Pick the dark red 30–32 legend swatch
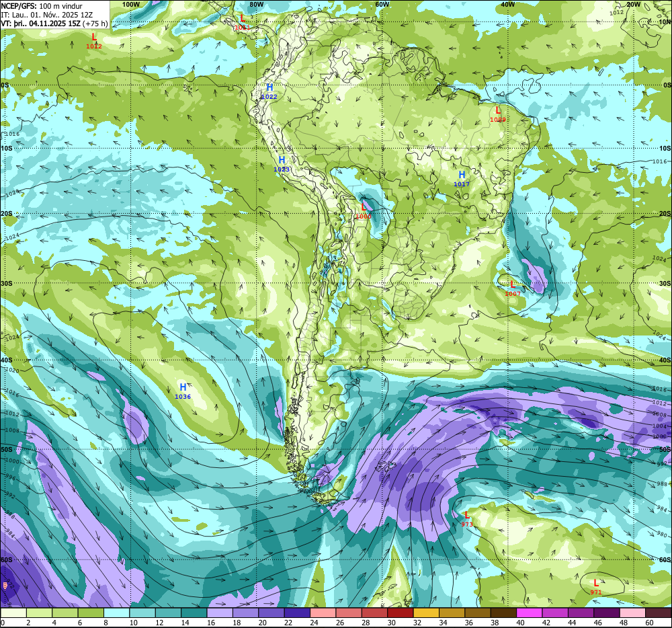The image size is (672, 628). [x=401, y=613]
